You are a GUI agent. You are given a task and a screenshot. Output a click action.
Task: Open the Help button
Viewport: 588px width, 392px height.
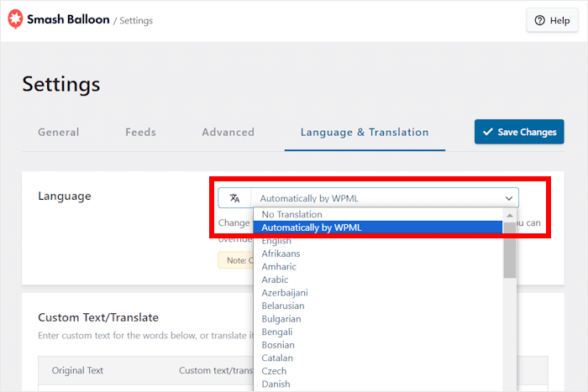point(552,20)
